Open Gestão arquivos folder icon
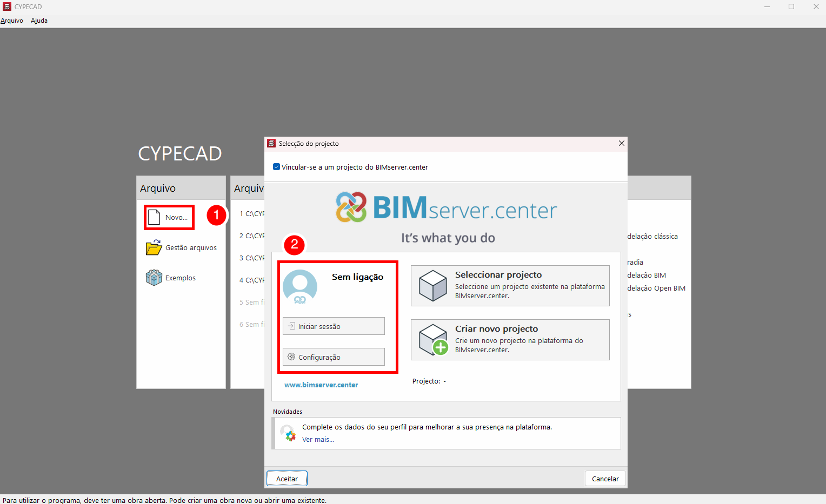This screenshot has height=504, width=826. pos(154,247)
